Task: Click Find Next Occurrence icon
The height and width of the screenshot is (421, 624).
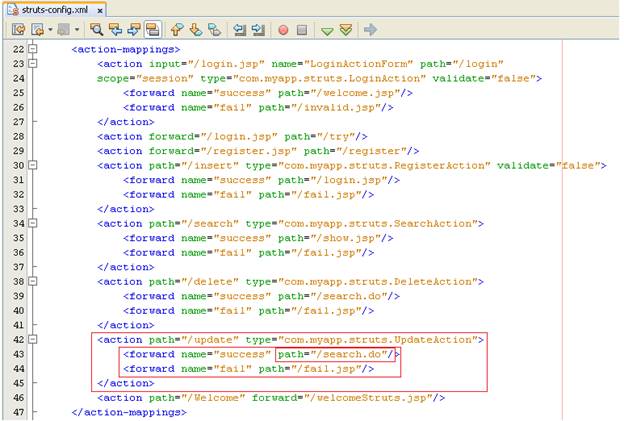Action: point(134,29)
